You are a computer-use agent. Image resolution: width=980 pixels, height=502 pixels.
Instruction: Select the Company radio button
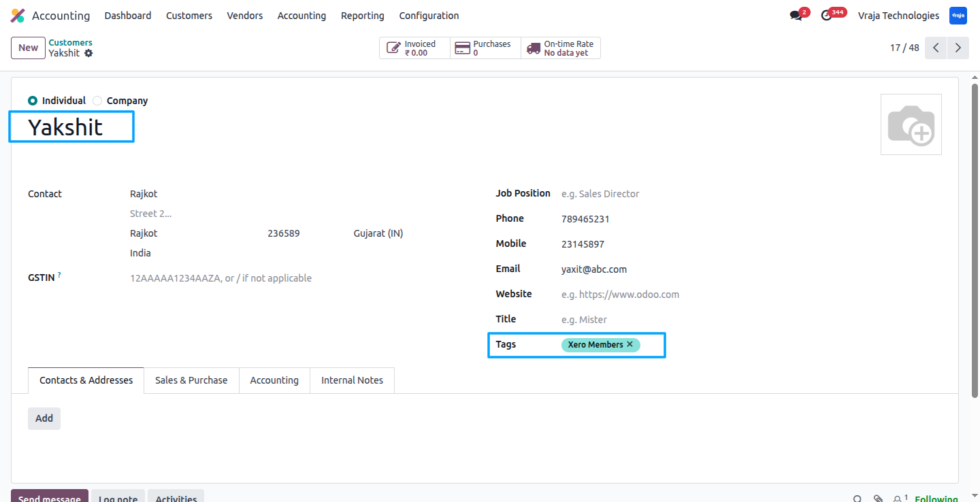click(97, 101)
